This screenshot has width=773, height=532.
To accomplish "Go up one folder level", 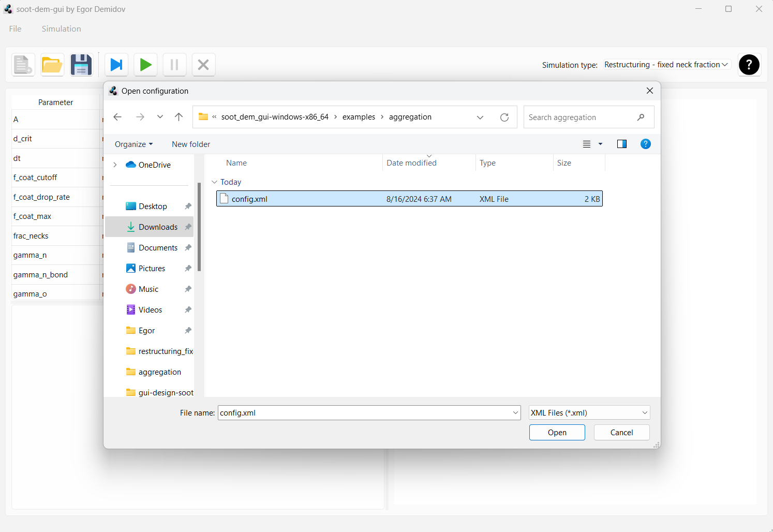I will click(x=179, y=117).
